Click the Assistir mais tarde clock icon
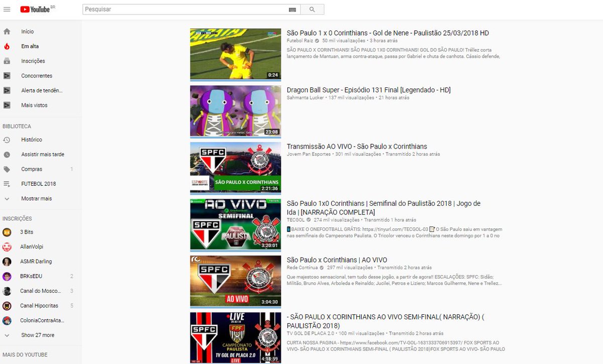The height and width of the screenshot is (364, 603). (7, 155)
